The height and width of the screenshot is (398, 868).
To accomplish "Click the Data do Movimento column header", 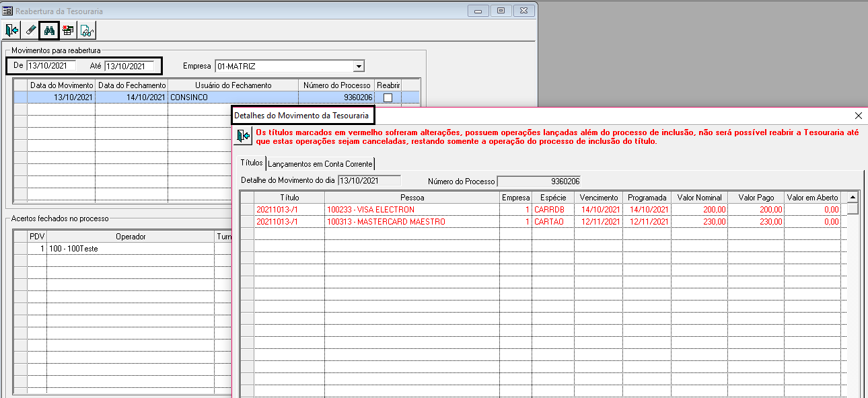I will click(x=61, y=85).
